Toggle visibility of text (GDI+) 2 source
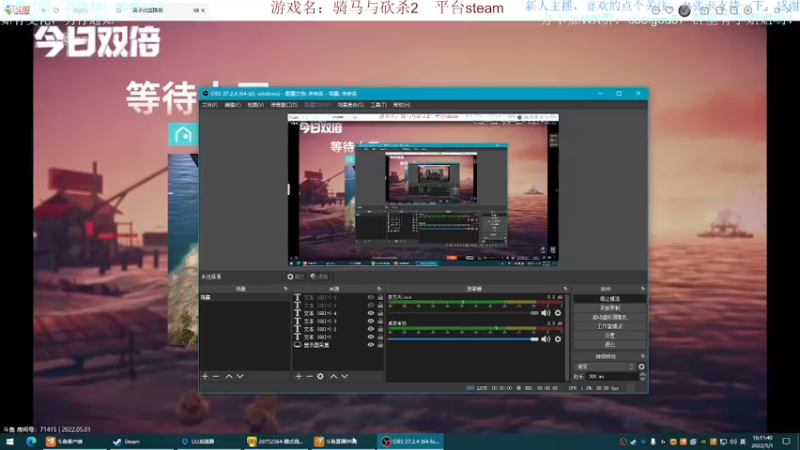 (x=371, y=329)
